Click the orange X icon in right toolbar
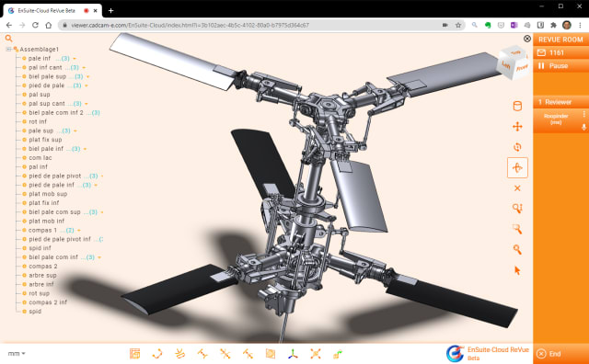The width and height of the screenshot is (589, 364). 517,188
